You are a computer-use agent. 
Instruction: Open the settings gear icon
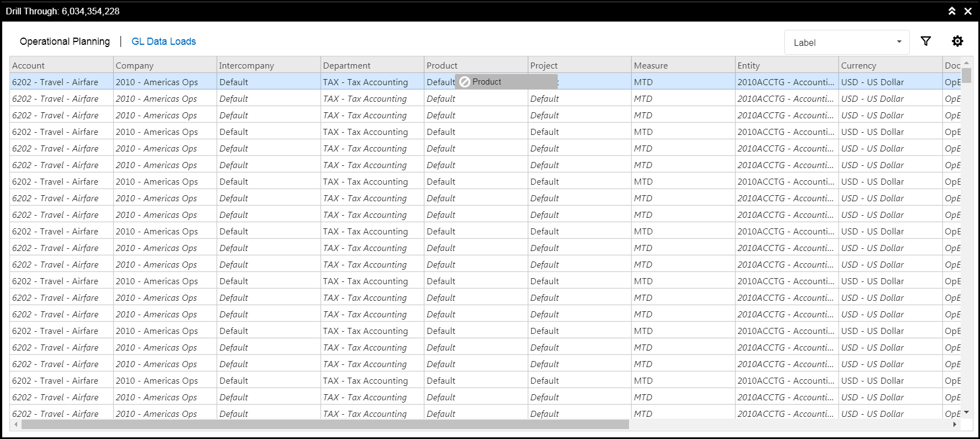point(957,41)
